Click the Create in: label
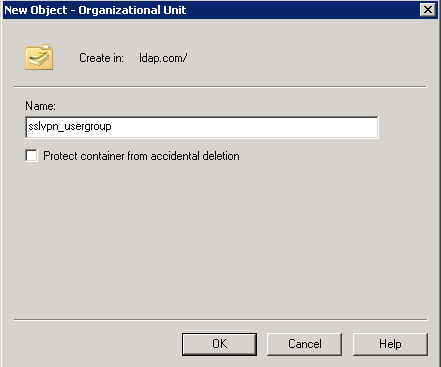The height and width of the screenshot is (367, 441). click(x=101, y=58)
